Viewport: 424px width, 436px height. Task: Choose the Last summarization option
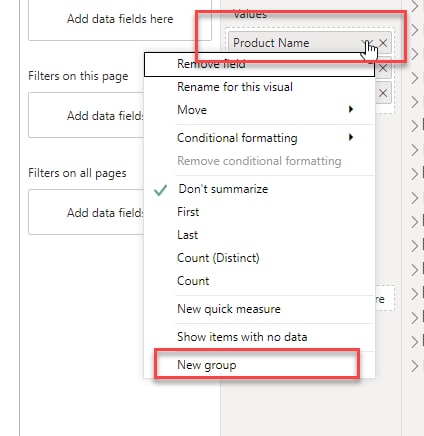259,235
